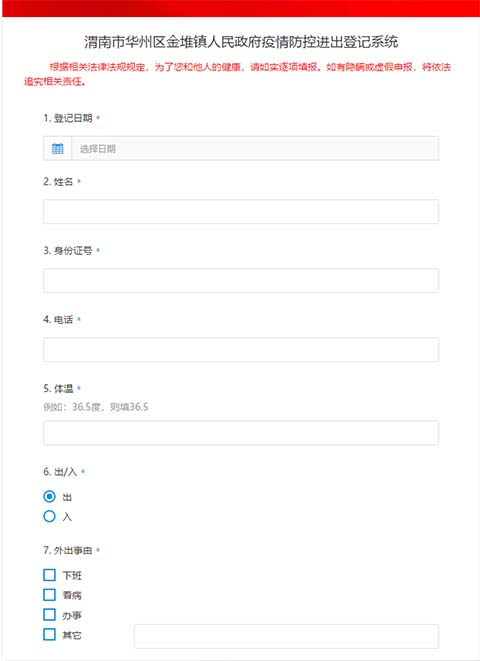Viewport: 480px width, 661px height.
Task: Click the calendar icon for registration date
Action: pyautogui.click(x=58, y=148)
